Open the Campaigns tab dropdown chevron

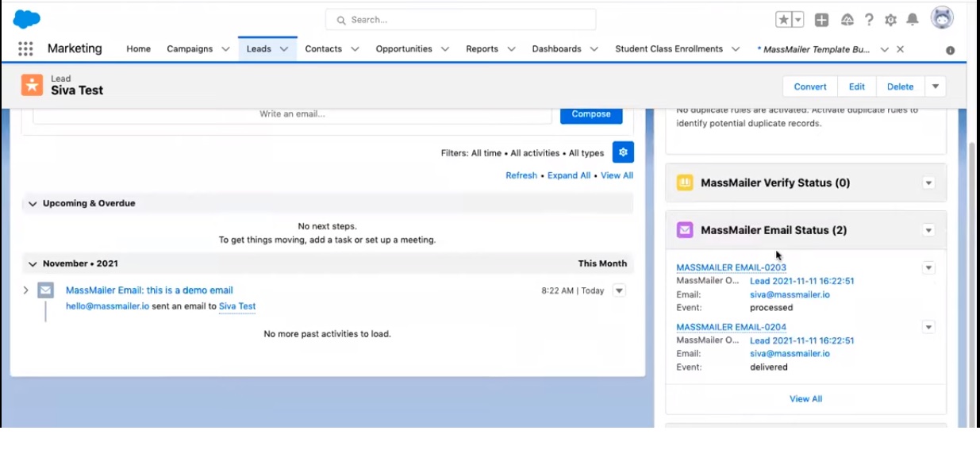point(225,49)
